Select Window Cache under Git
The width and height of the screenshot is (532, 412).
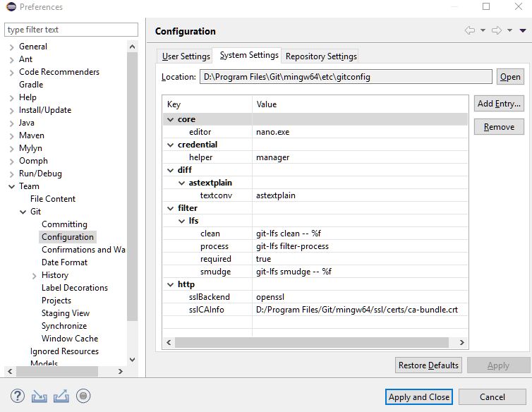click(x=70, y=339)
